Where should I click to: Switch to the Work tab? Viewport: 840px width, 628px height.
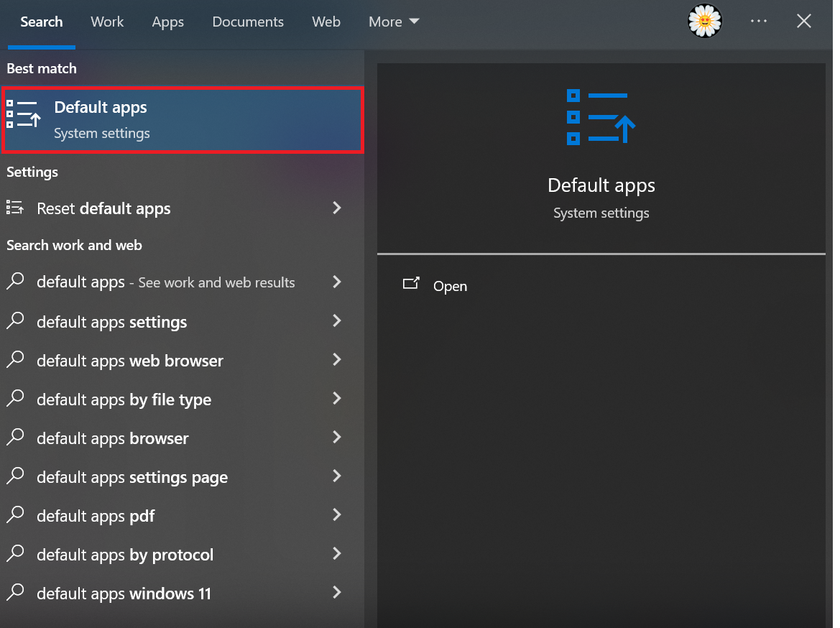pos(107,22)
